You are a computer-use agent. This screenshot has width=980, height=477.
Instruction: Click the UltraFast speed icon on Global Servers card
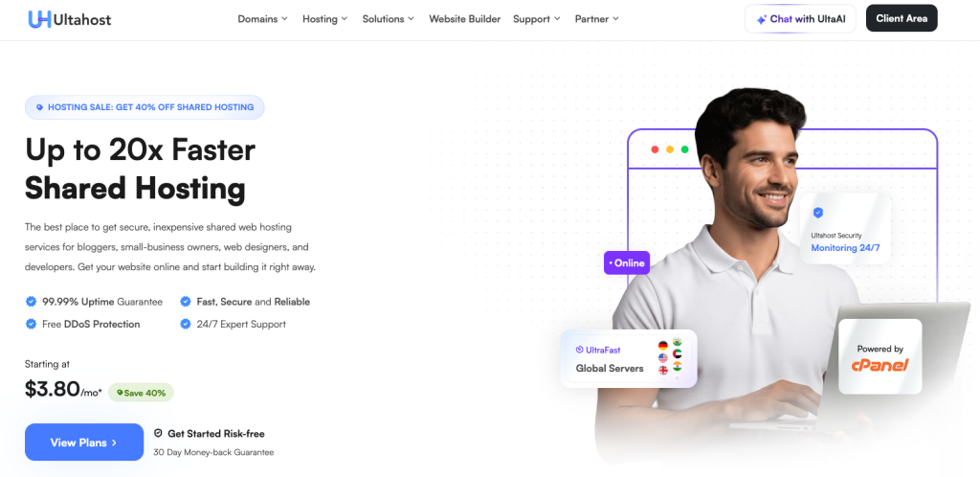click(x=579, y=351)
